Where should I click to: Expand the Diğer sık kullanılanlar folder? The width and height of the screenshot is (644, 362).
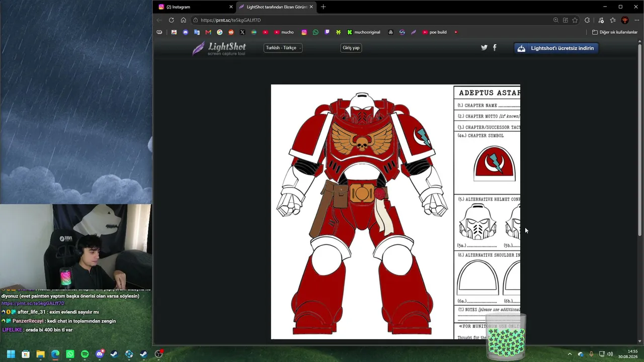[x=615, y=32]
